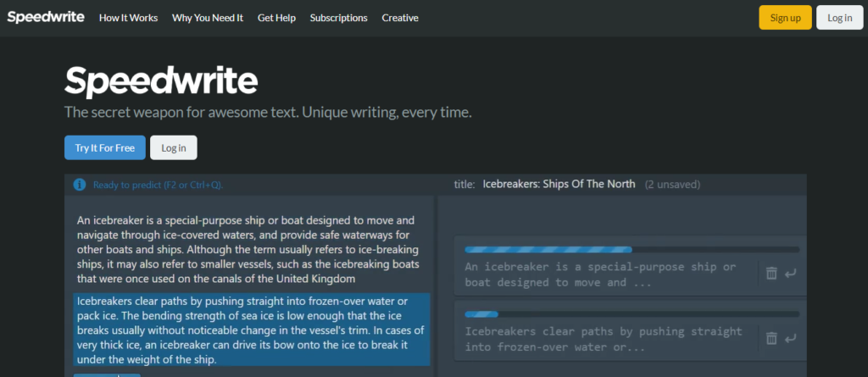Go to the Get Help page
This screenshot has width=868, height=377.
[x=277, y=18]
